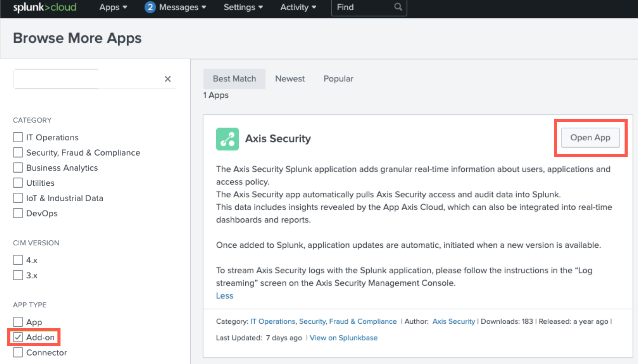Image resolution: width=638 pixels, height=364 pixels.
Task: Check Security, Fraud & Compliance category
Action: pos(18,152)
